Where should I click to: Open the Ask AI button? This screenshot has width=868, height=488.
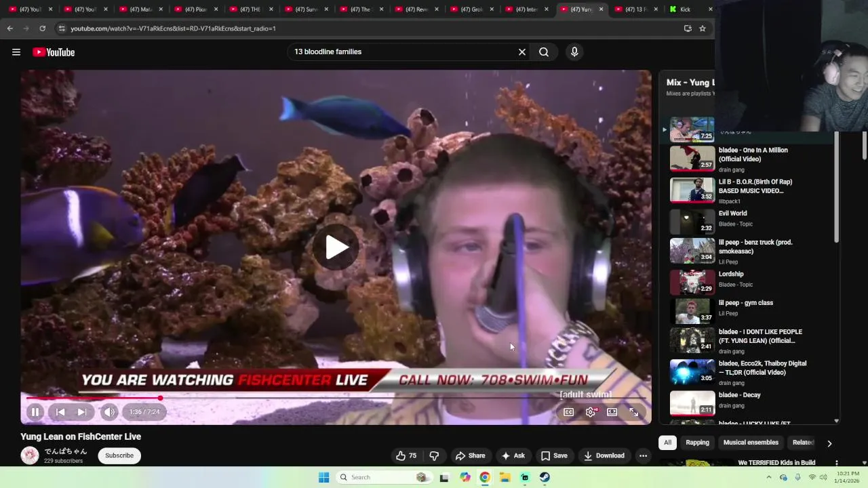513,455
